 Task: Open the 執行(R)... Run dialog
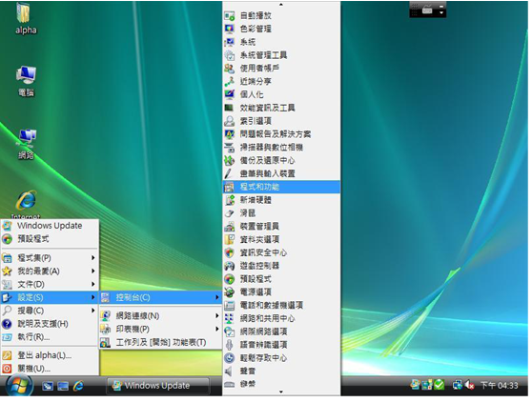coord(50,337)
